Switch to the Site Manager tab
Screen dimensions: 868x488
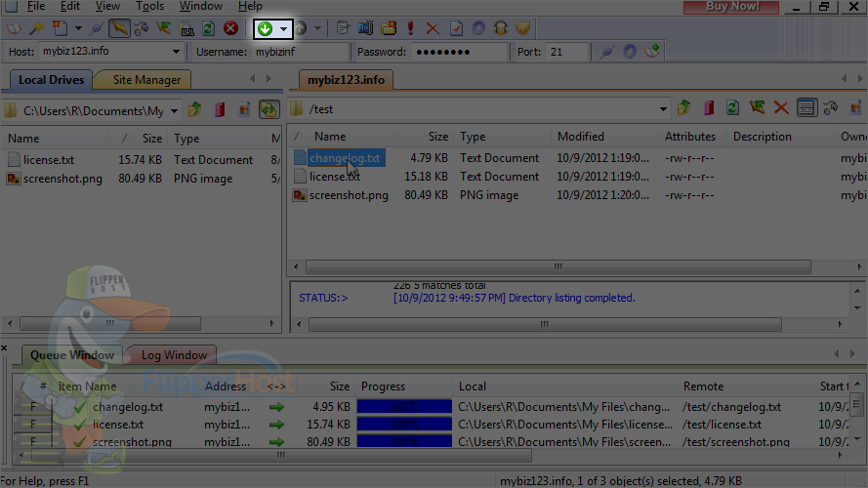(x=146, y=80)
